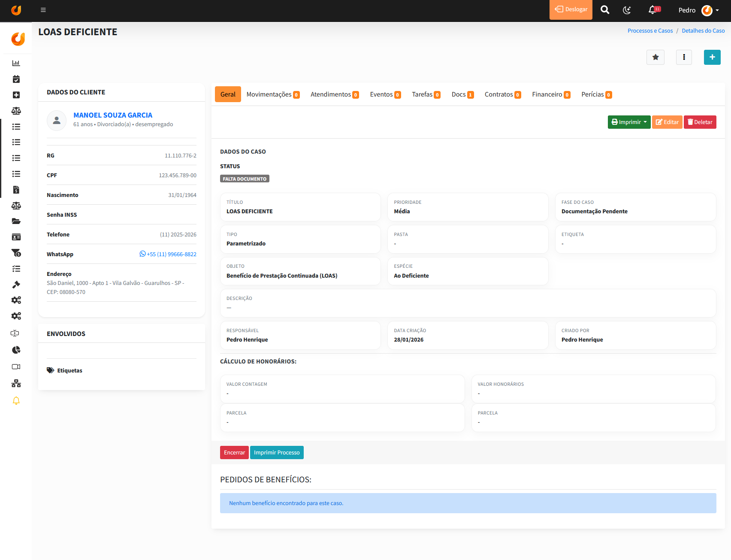The height and width of the screenshot is (560, 731).
Task: Open the Docs tab
Action: (462, 94)
